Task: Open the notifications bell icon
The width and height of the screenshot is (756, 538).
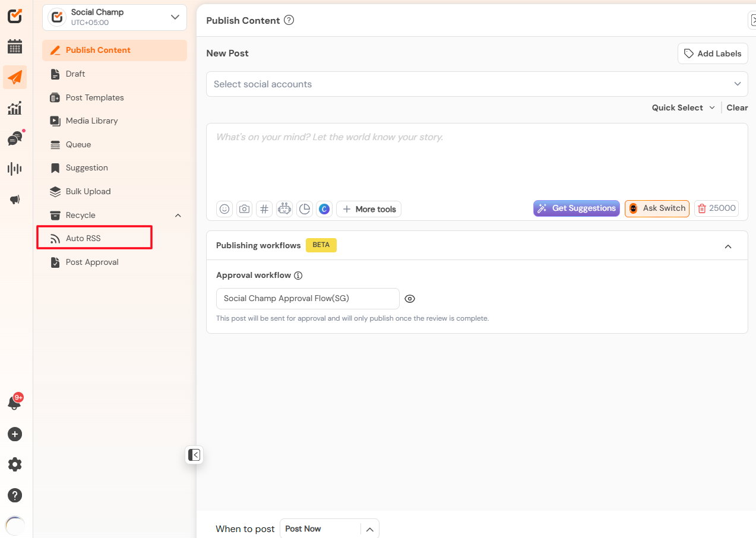Action: tap(14, 403)
